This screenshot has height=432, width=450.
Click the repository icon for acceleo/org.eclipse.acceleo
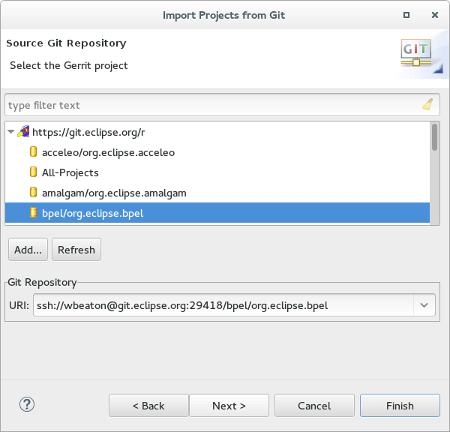(33, 152)
